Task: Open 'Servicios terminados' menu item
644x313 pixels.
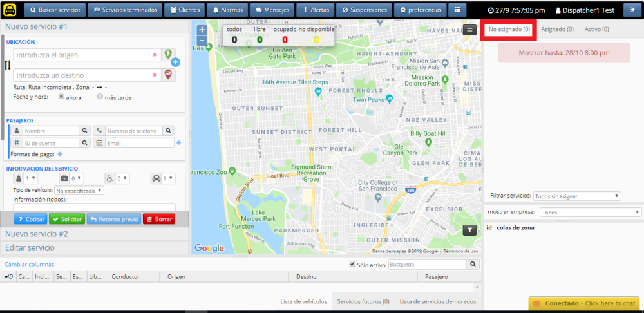Action: tap(126, 10)
